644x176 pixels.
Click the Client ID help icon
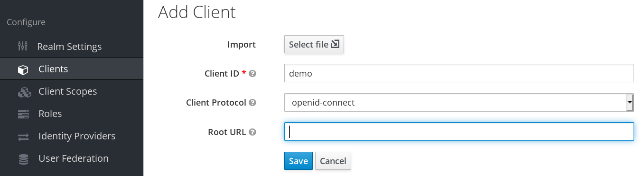[x=252, y=74]
